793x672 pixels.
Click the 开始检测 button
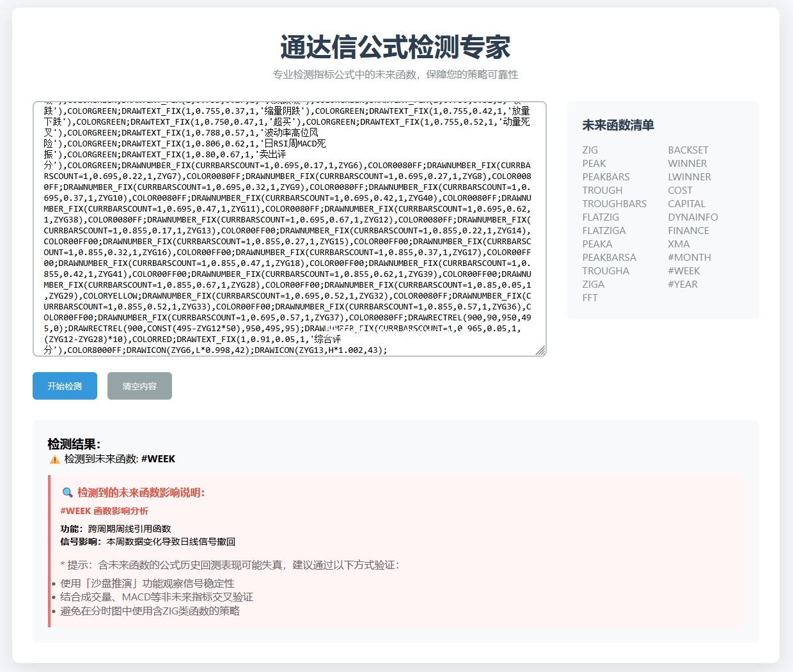click(65, 386)
